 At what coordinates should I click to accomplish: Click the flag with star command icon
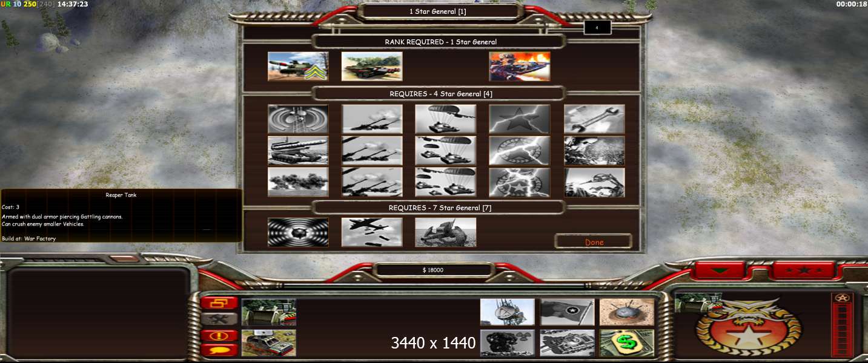click(x=568, y=312)
